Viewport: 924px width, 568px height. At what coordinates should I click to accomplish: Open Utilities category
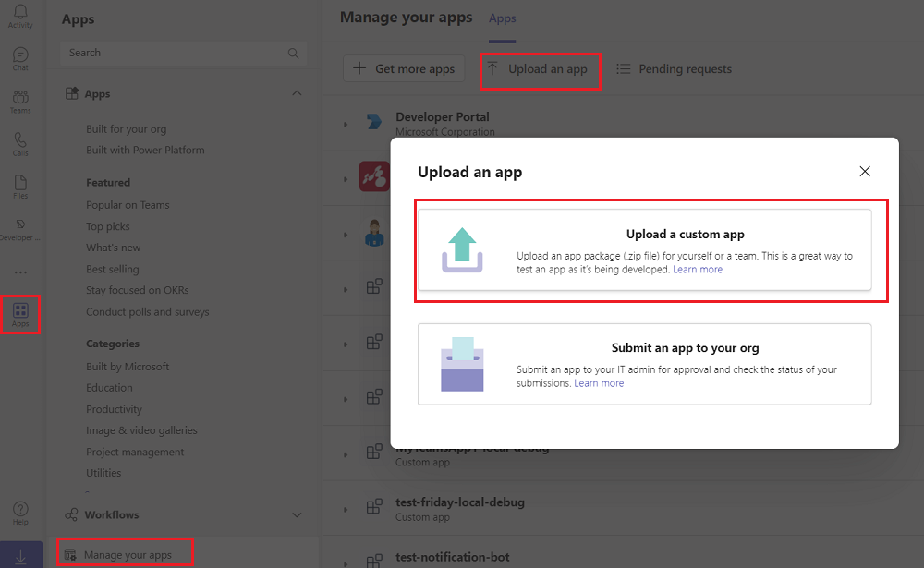point(103,473)
